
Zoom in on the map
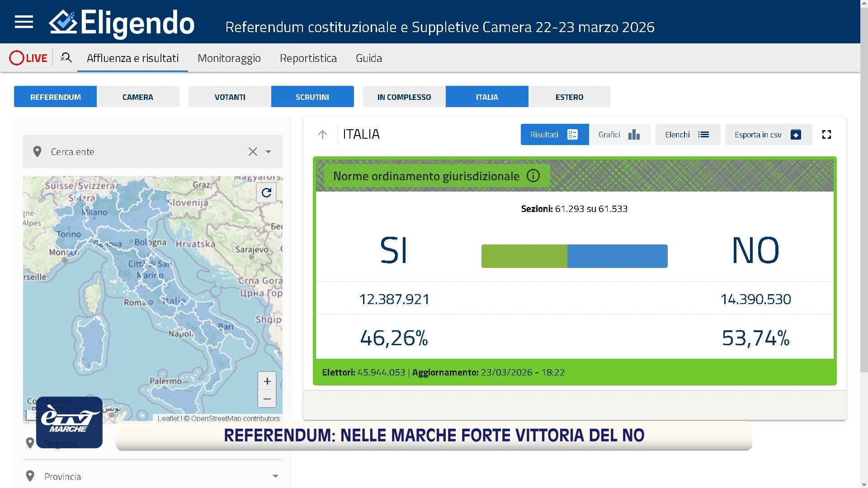[267, 381]
